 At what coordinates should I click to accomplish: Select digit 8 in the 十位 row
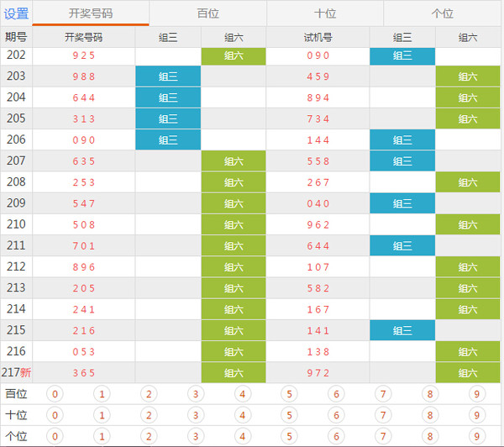(x=431, y=415)
